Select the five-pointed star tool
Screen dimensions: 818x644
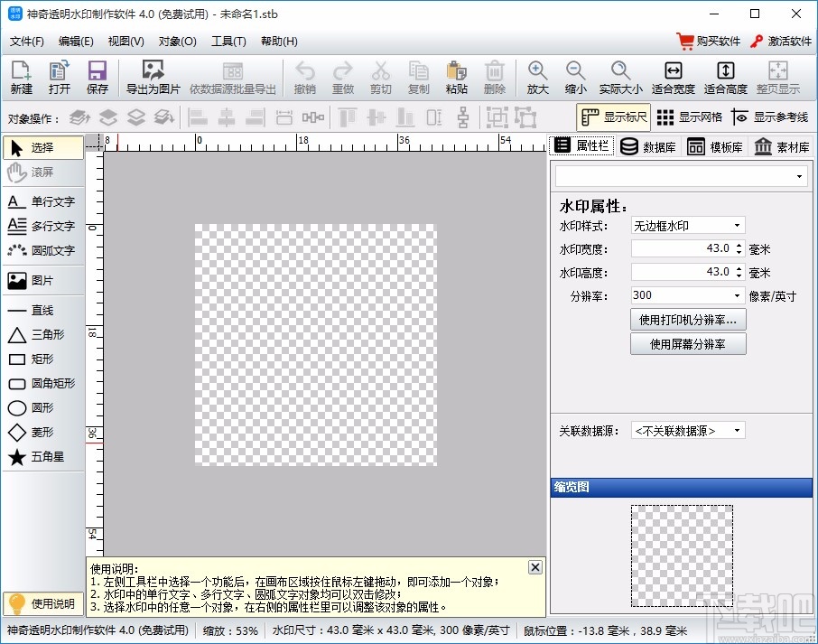click(42, 456)
